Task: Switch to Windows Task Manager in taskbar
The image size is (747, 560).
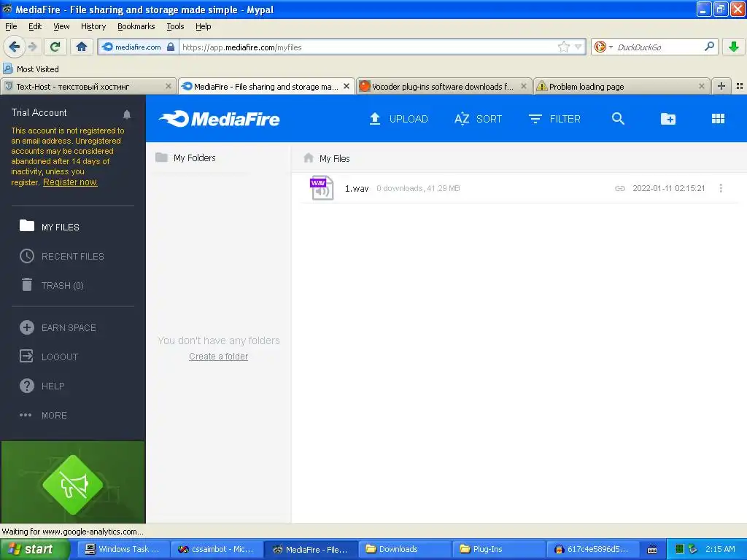Action: [x=123, y=549]
